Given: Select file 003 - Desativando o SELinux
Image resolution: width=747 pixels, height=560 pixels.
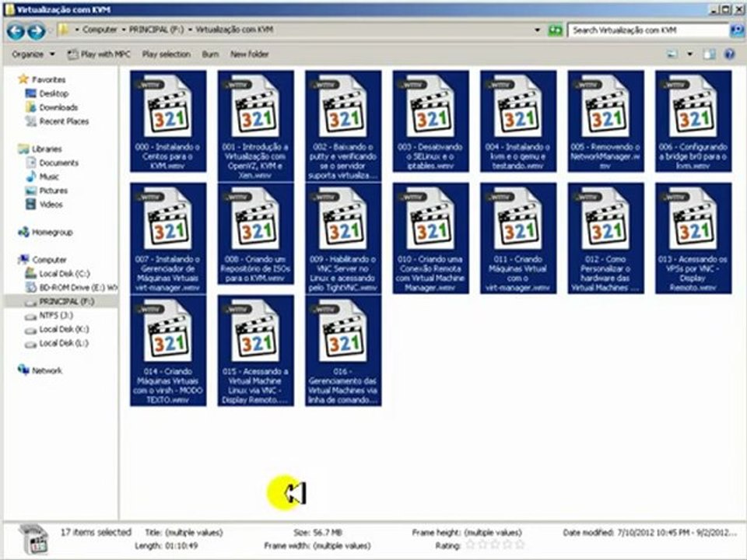Looking at the screenshot, I should [430, 121].
